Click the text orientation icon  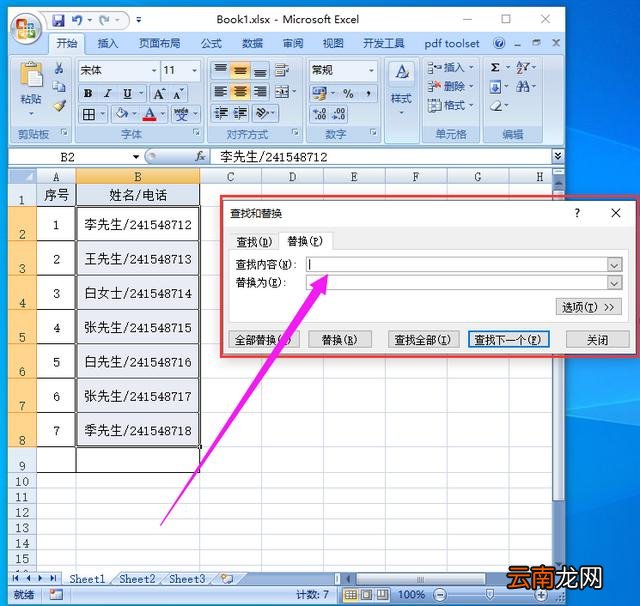261,113
